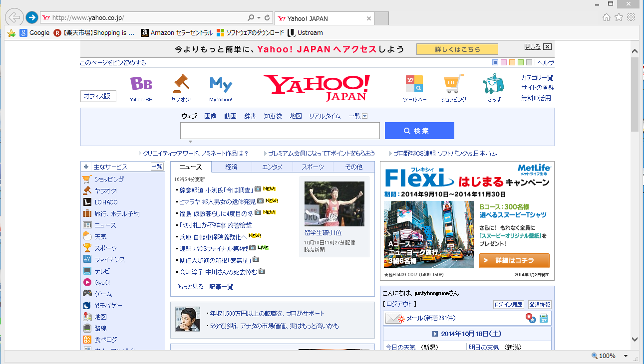The height and width of the screenshot is (364, 644).
Task: Open browser favorites star icon
Action: coord(619,17)
